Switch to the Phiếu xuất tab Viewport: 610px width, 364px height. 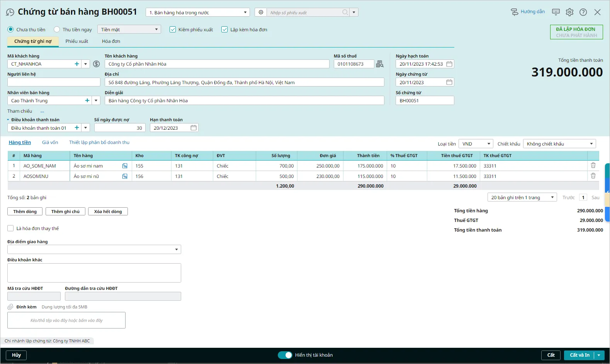point(76,41)
